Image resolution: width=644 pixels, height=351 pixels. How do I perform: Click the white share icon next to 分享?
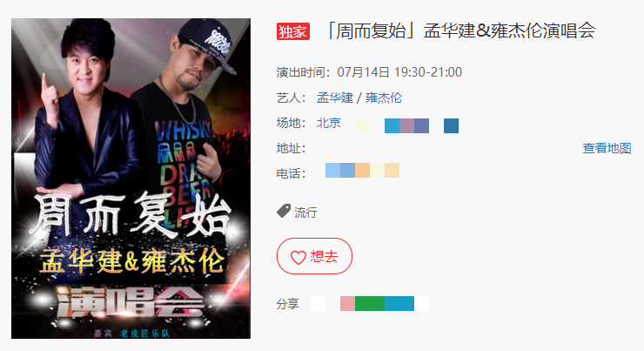coord(318,303)
